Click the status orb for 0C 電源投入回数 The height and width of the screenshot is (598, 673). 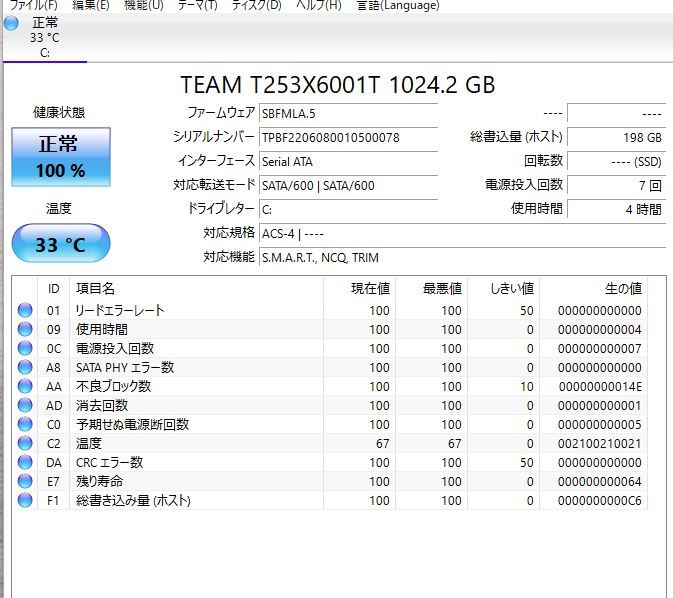coord(25,348)
